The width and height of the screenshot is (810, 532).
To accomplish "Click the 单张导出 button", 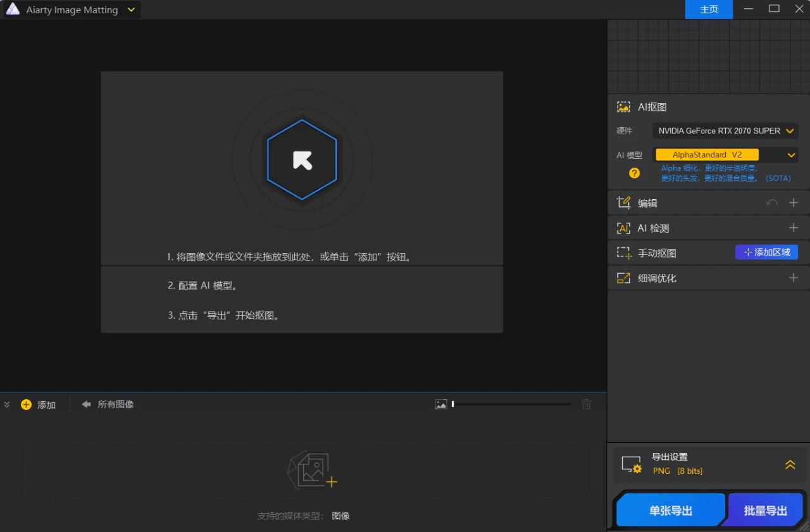I will tap(670, 510).
